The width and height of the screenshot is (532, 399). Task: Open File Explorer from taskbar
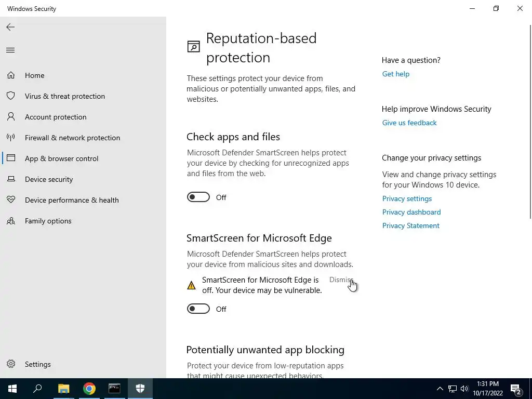63,389
